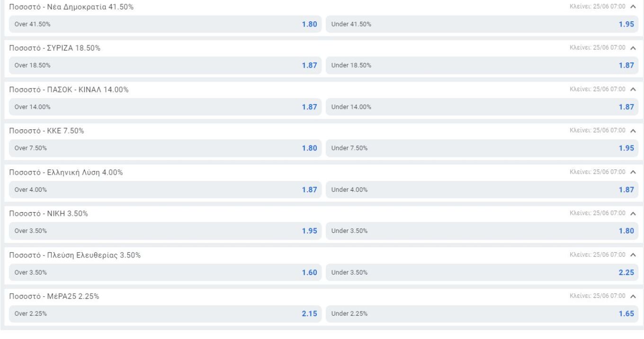Click the Ποσοστό - ΣΥΡΙΖΑ 18.50% market header

pyautogui.click(x=54, y=48)
